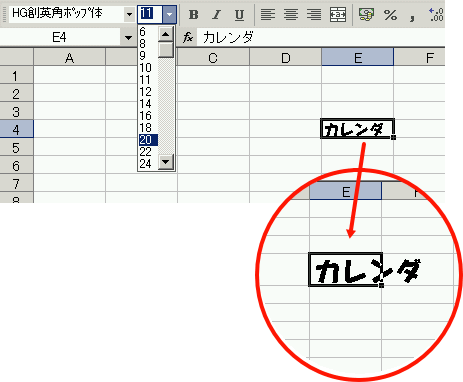This screenshot has height=382, width=463.
Task: Apply left text alignment
Action: click(x=268, y=15)
